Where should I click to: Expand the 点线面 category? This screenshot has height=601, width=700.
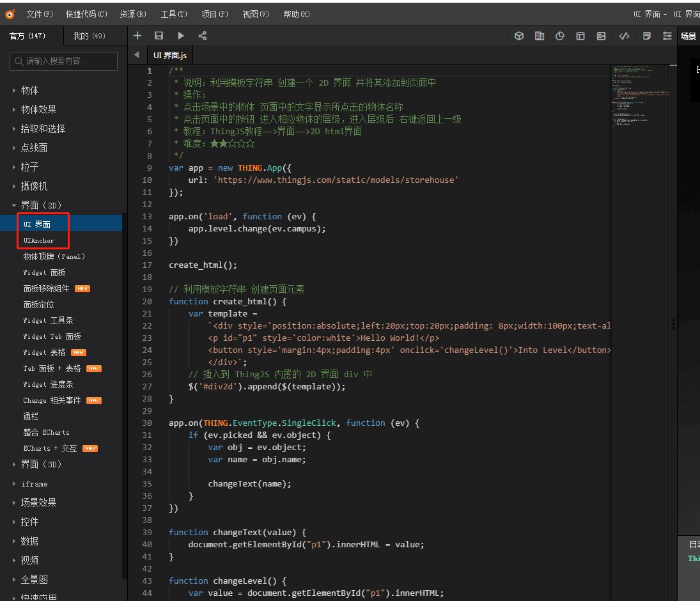(34, 148)
